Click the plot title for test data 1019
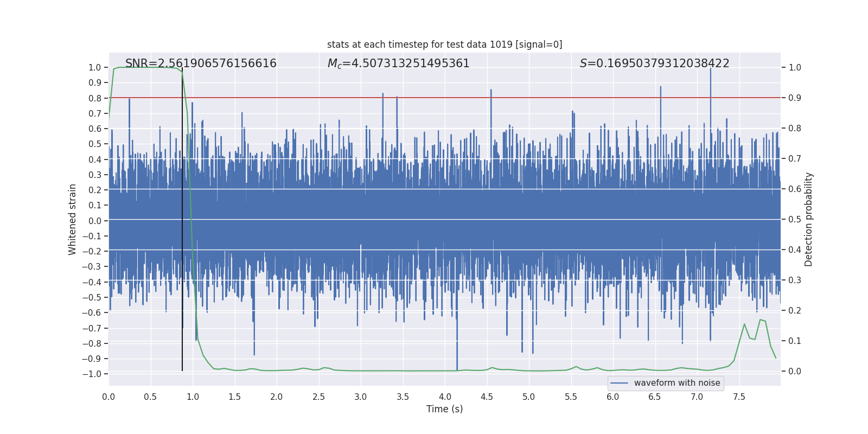 point(444,44)
